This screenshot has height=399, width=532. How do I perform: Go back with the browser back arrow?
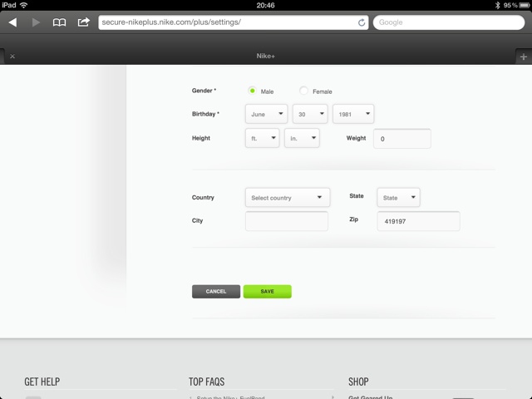[x=13, y=22]
